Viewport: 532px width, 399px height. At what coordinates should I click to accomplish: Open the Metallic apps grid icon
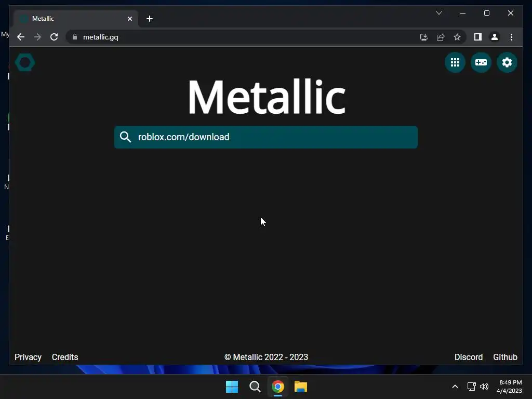tap(455, 62)
